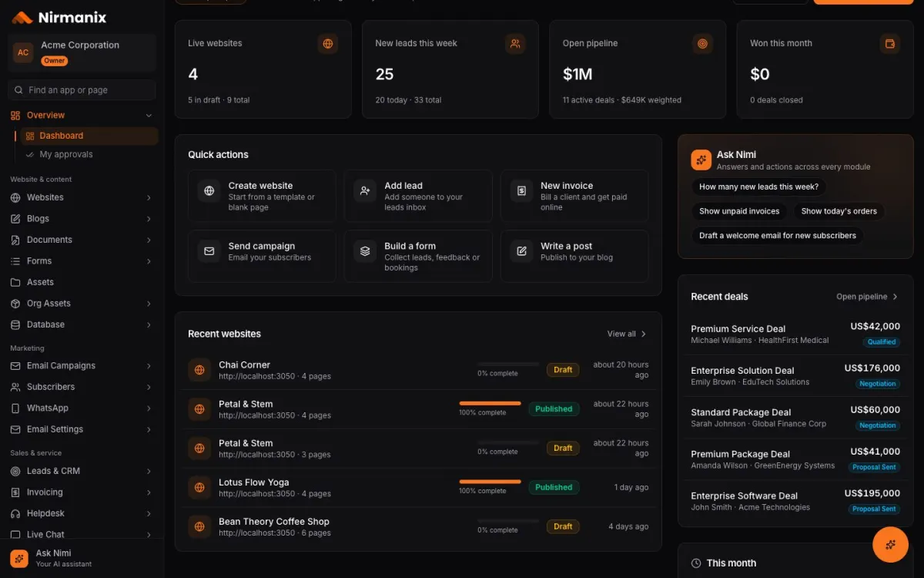Expand the Blogs sidebar chevron

pos(149,219)
